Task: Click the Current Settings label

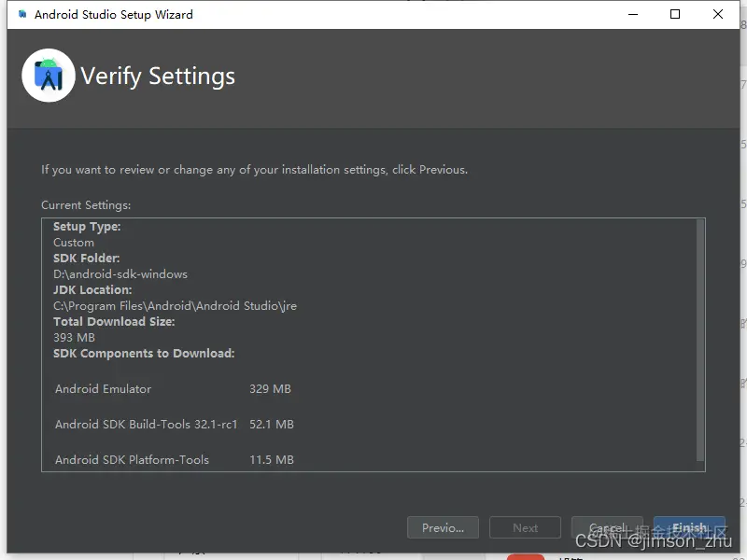Action: point(86,205)
